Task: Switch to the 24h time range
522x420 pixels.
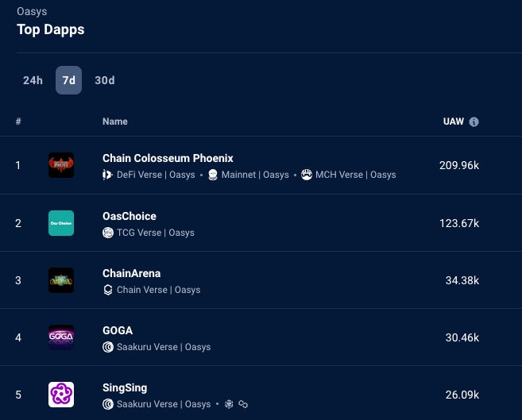Action: [x=33, y=80]
